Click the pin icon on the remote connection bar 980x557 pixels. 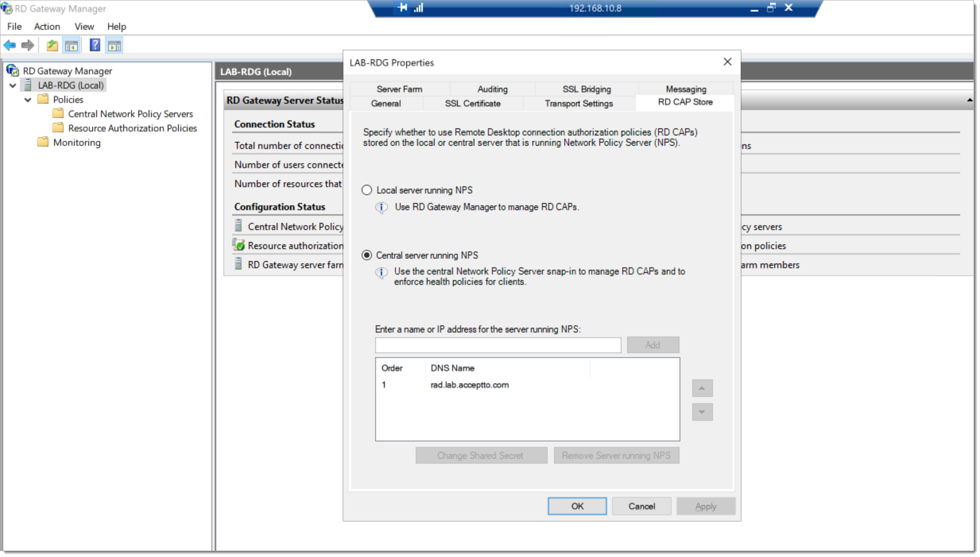click(402, 8)
